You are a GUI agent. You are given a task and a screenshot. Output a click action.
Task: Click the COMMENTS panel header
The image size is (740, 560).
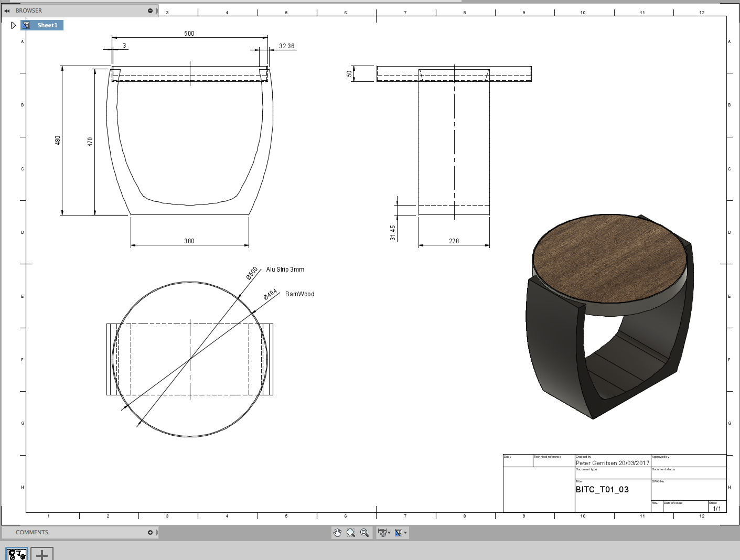[32, 532]
